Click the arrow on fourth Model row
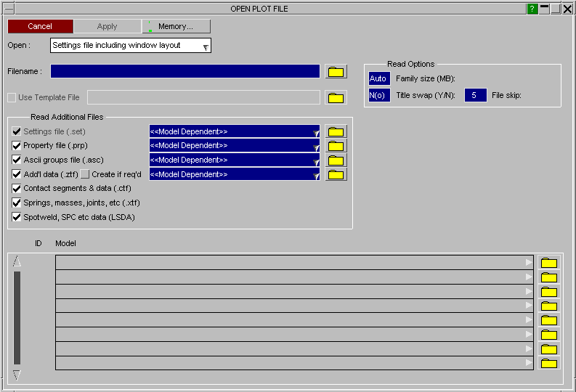 pyautogui.click(x=529, y=305)
